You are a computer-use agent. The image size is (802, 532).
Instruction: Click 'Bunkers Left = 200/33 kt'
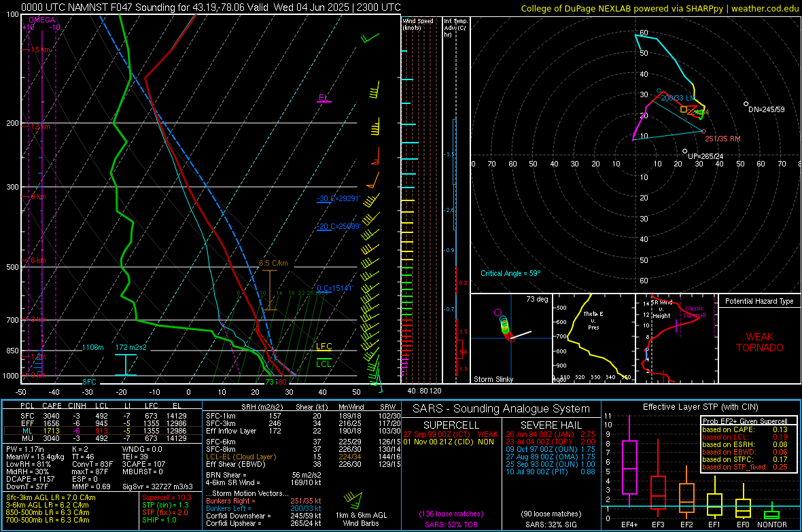(264, 508)
